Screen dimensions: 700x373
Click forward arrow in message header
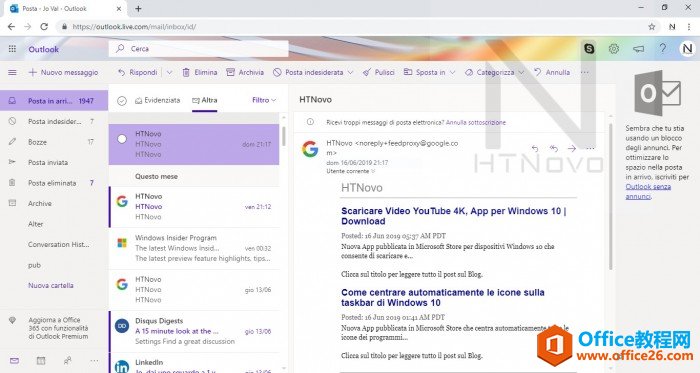pyautogui.click(x=572, y=149)
